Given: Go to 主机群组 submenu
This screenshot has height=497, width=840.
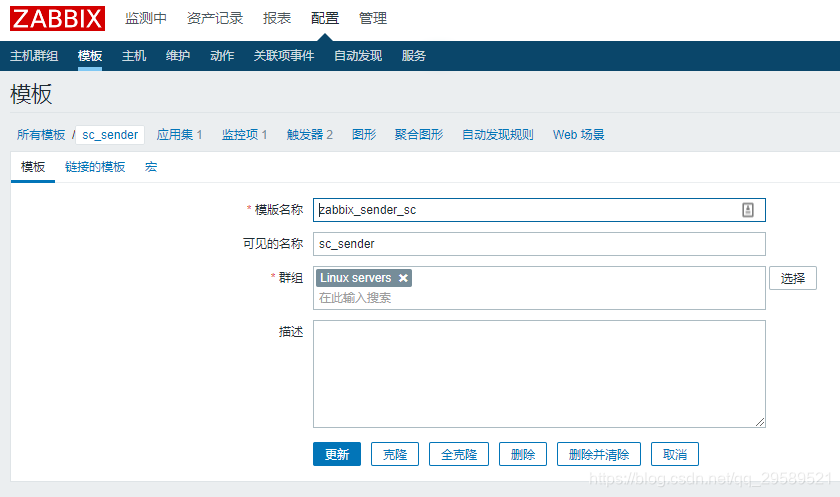Looking at the screenshot, I should 34,56.
